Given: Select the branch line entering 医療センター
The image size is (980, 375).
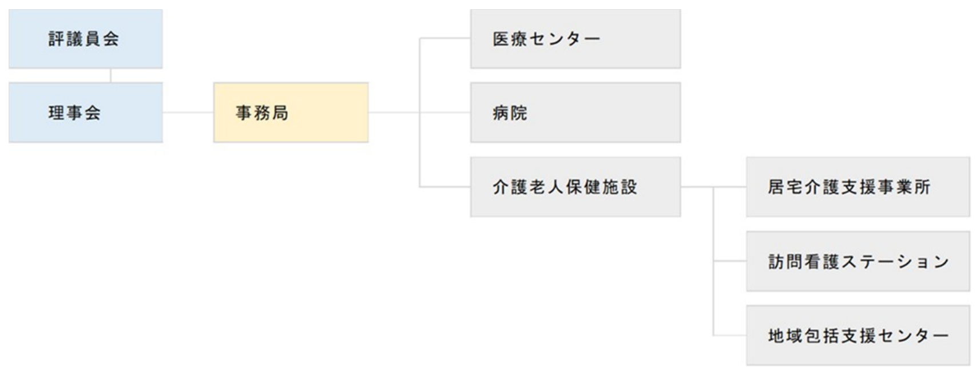Looking at the screenshot, I should point(445,38).
